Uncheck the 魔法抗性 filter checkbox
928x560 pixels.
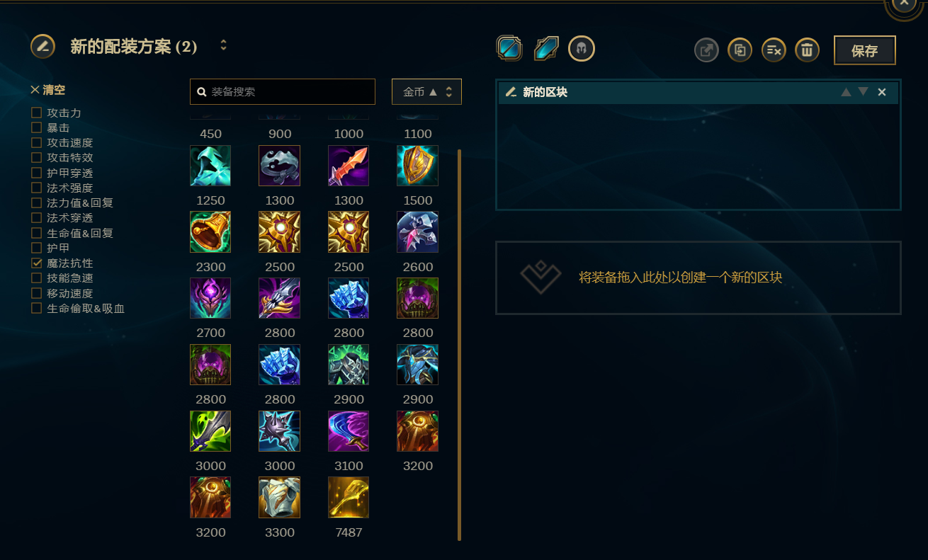37,263
